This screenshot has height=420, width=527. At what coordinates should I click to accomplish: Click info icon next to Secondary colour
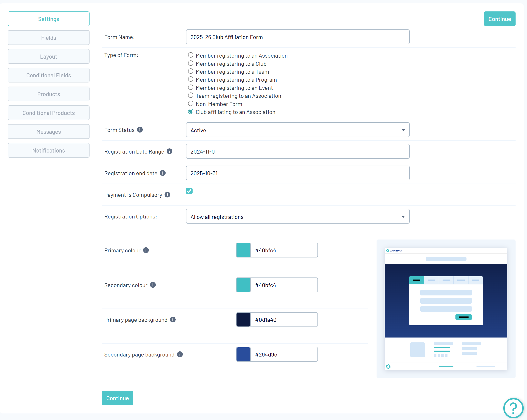coord(153,285)
